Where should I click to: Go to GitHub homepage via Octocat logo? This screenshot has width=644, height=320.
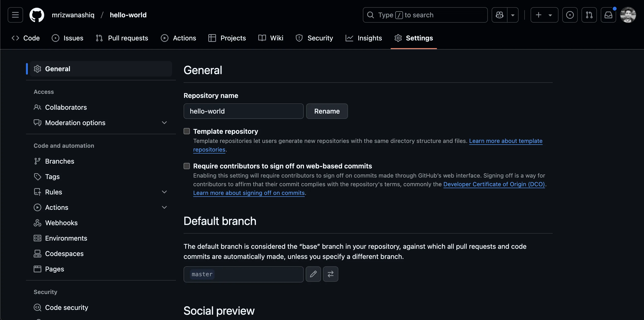pyautogui.click(x=37, y=15)
